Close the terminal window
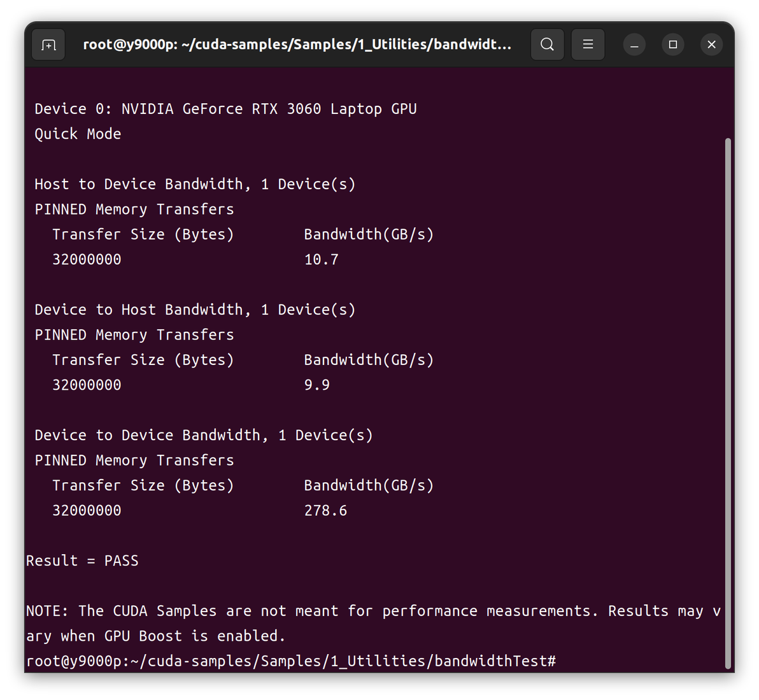 tap(712, 45)
